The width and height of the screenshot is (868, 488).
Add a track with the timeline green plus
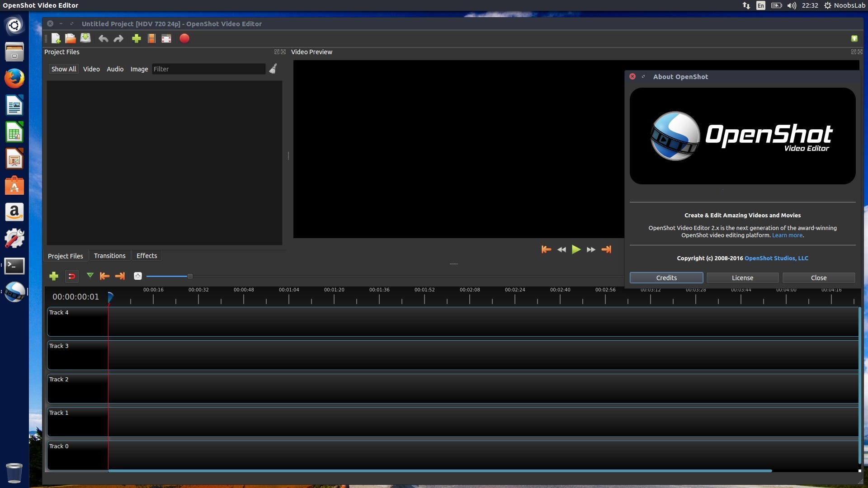pyautogui.click(x=53, y=276)
